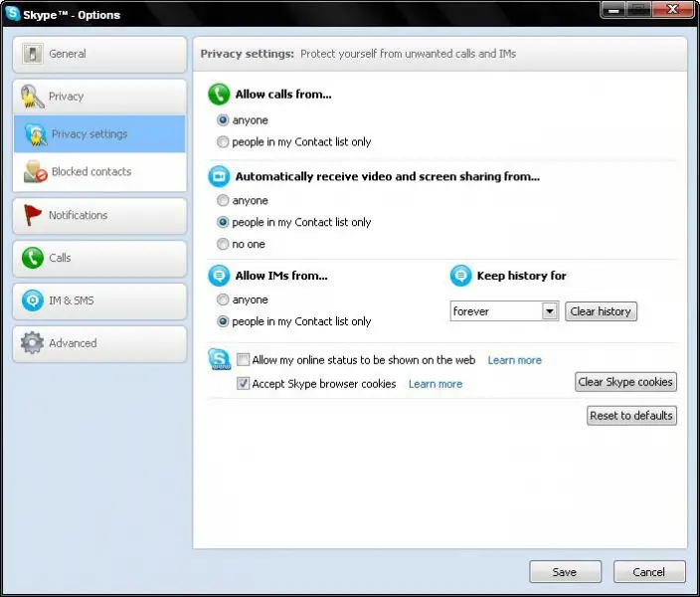Uncheck Accept Skype browser cookies
Image resolution: width=700 pixels, height=597 pixels.
(x=243, y=383)
